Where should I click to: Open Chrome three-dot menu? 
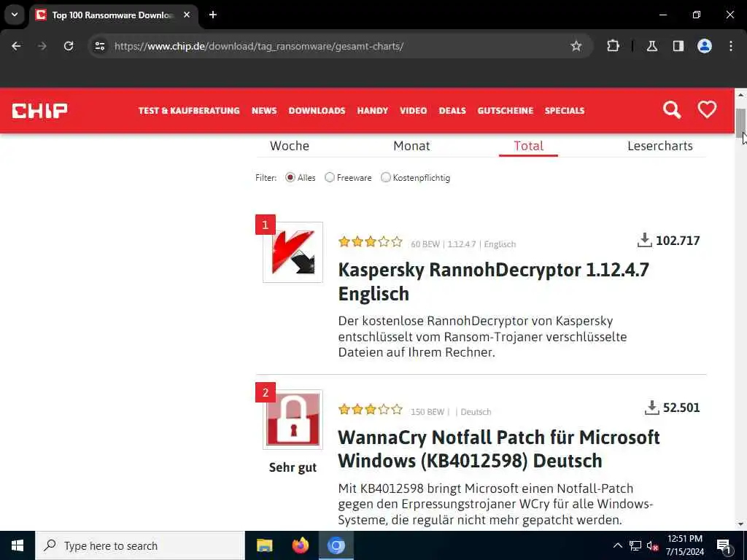[731, 46]
